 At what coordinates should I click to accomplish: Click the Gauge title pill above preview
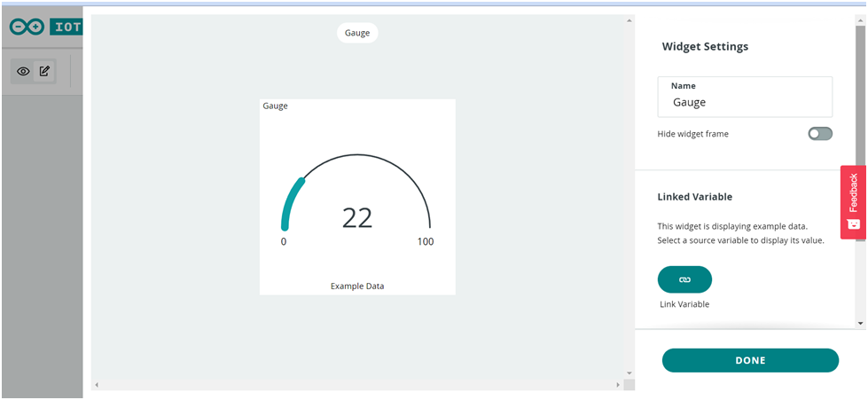pos(357,33)
